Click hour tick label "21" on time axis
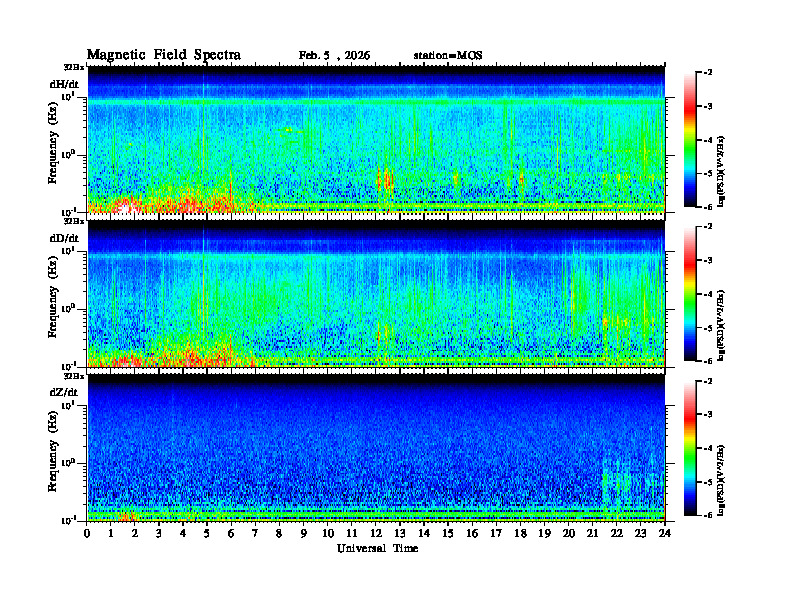The width and height of the screenshot is (792, 612). tap(592, 533)
